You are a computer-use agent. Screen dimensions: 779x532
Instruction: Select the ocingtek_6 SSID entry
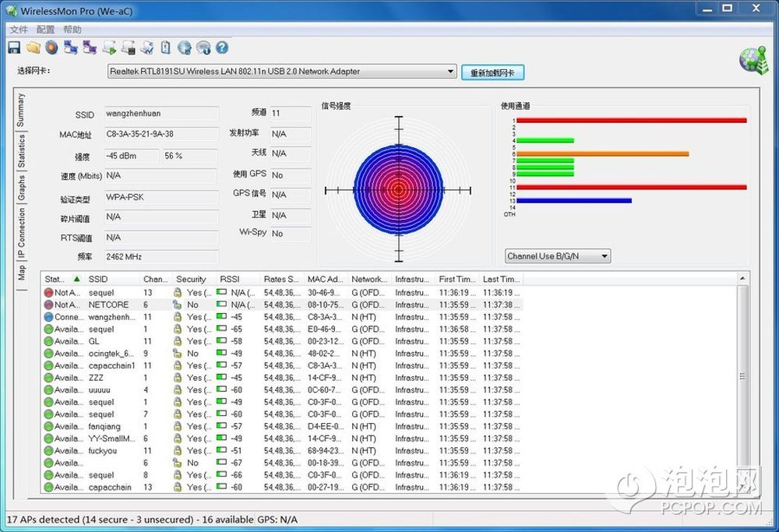click(x=111, y=353)
